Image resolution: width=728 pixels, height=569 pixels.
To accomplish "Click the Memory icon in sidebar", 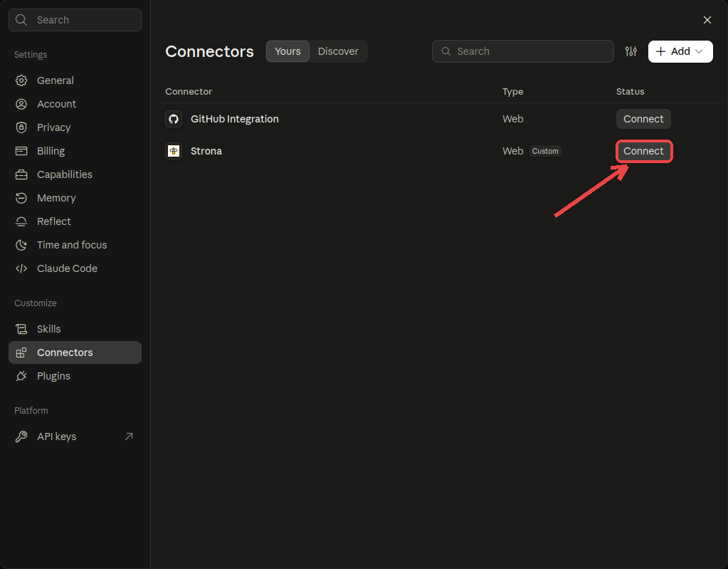I will tap(21, 198).
